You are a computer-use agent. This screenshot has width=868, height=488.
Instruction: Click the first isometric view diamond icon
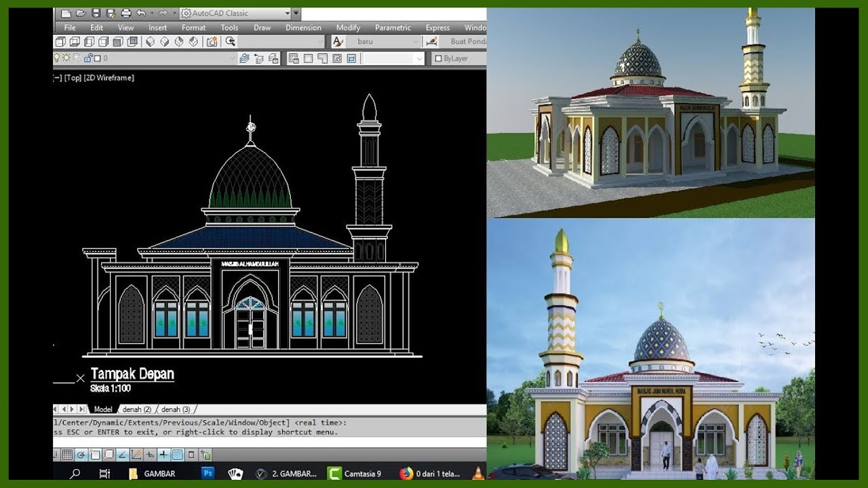click(151, 41)
